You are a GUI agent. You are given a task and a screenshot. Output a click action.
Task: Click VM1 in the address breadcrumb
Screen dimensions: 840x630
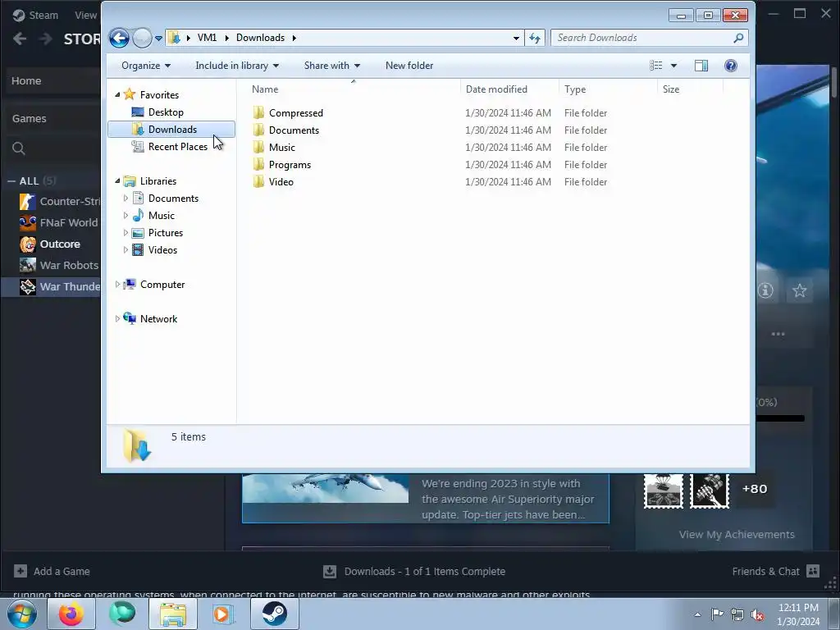(x=207, y=38)
